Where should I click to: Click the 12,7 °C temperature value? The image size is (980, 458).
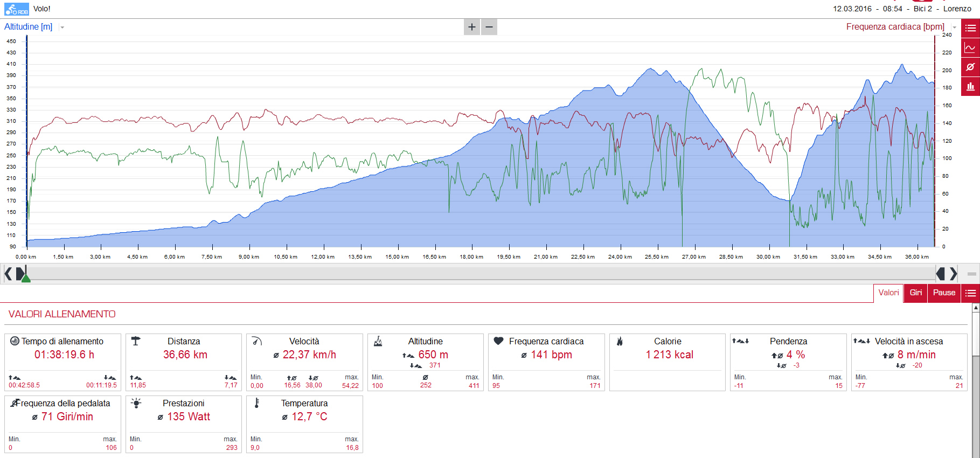coord(309,417)
